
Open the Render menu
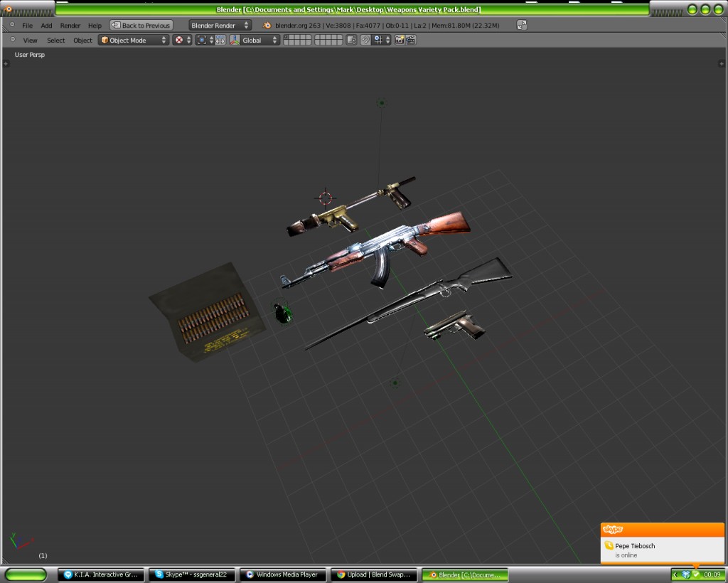click(x=70, y=24)
